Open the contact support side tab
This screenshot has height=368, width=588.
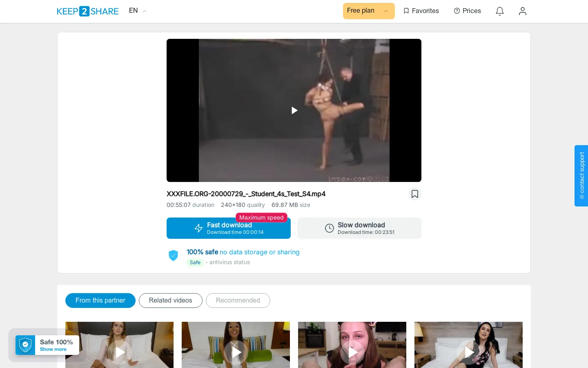[x=581, y=176]
